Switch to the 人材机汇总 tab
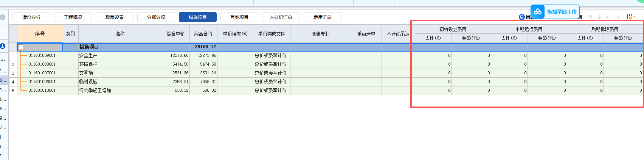Image resolution: width=644 pixels, height=160 pixels. tap(281, 17)
